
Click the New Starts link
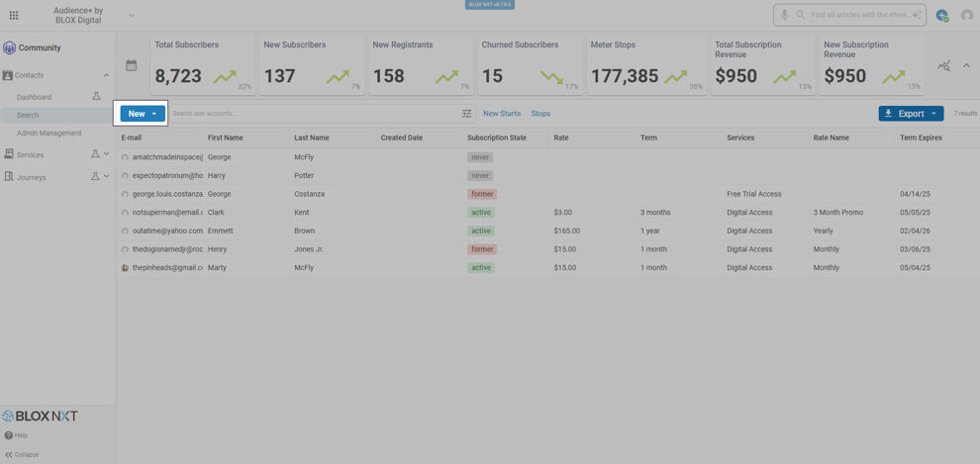tap(502, 114)
